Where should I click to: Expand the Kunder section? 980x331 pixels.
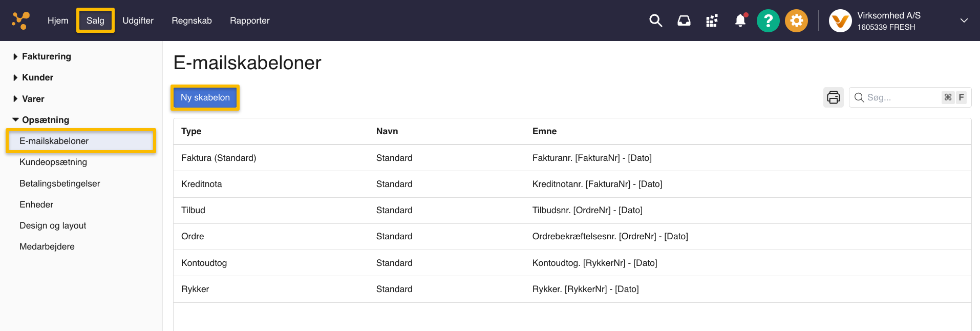37,77
